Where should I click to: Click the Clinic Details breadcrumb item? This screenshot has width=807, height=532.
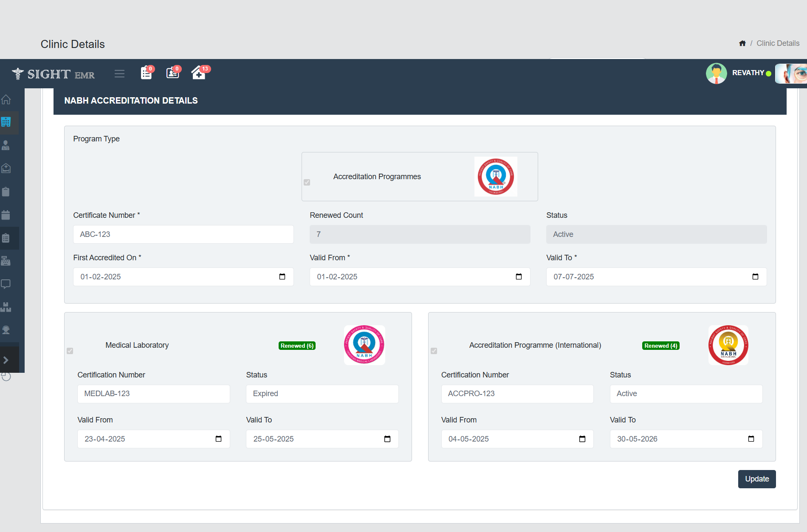(x=778, y=43)
